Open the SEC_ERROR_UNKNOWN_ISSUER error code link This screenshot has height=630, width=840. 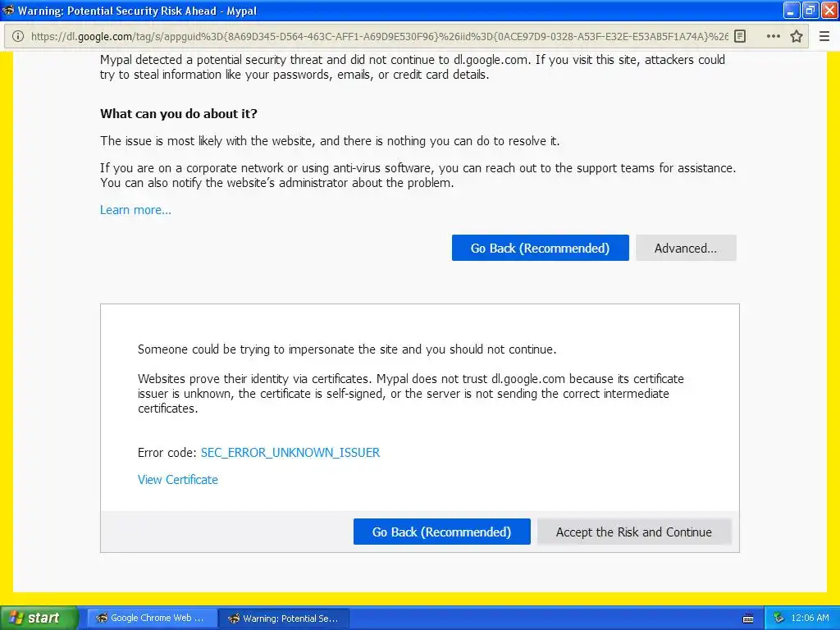(290, 453)
